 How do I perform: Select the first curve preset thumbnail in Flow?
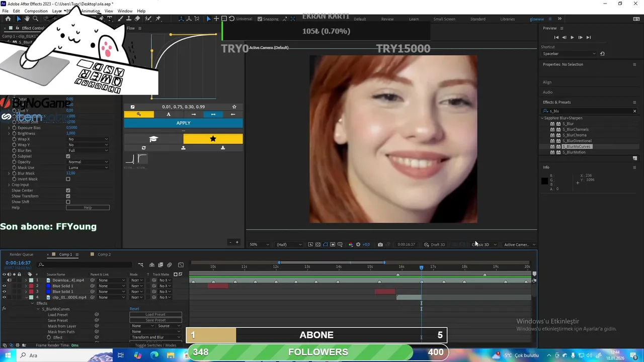click(x=130, y=160)
